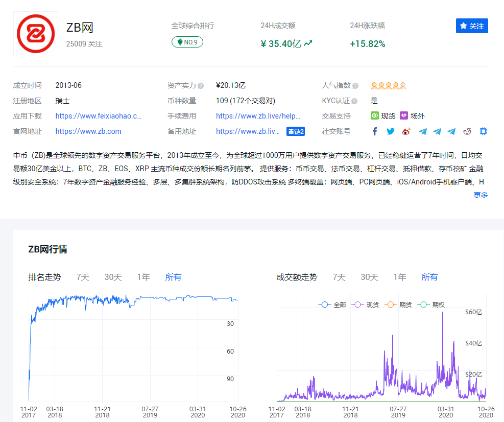Click the NO.9 global ranking badge
504x422 pixels.
[187, 42]
